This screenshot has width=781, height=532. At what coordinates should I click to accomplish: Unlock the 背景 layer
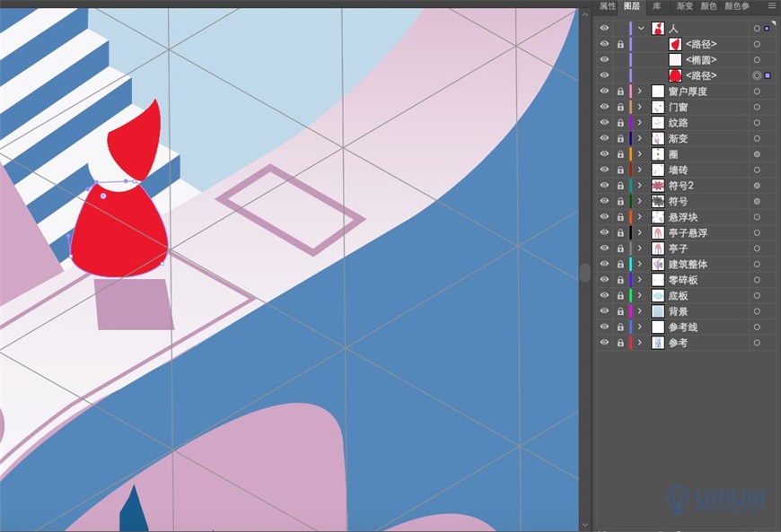[x=620, y=310]
